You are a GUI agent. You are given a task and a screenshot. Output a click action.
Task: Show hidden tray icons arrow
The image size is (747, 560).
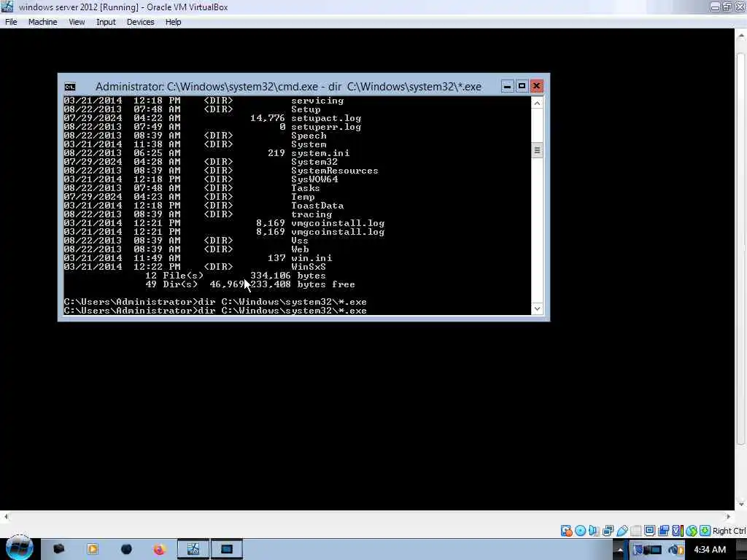pyautogui.click(x=620, y=550)
